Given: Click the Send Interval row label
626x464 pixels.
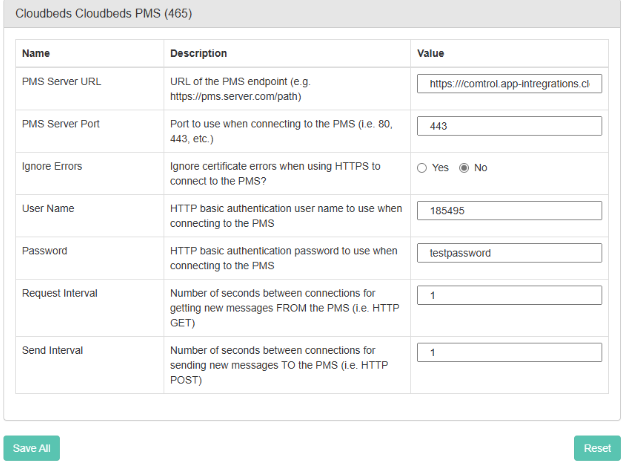Looking at the screenshot, I should [x=52, y=350].
